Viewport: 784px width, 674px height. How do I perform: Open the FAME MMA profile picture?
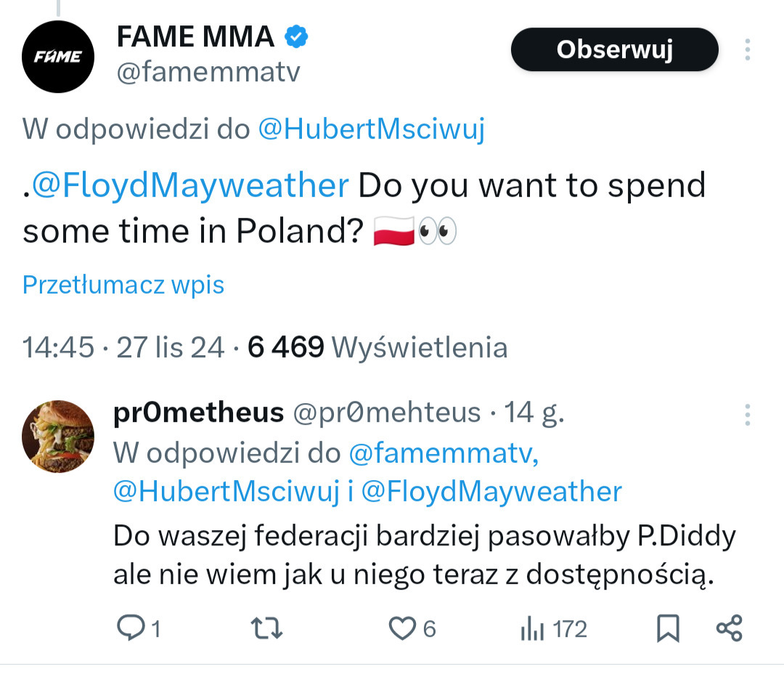pos(59,56)
